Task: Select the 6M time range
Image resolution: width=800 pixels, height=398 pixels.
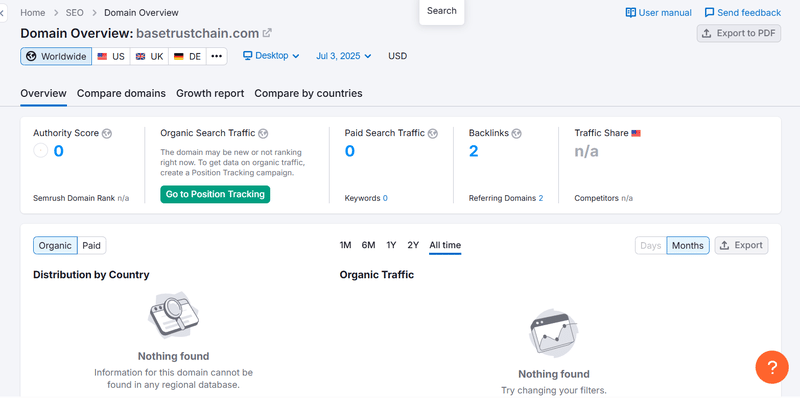Action: coord(368,245)
